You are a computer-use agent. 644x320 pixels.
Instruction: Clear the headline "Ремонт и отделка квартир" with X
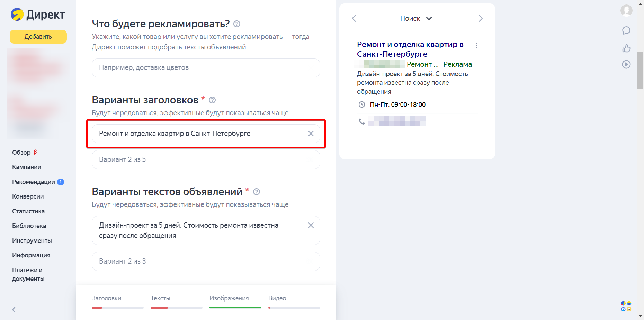(x=311, y=134)
